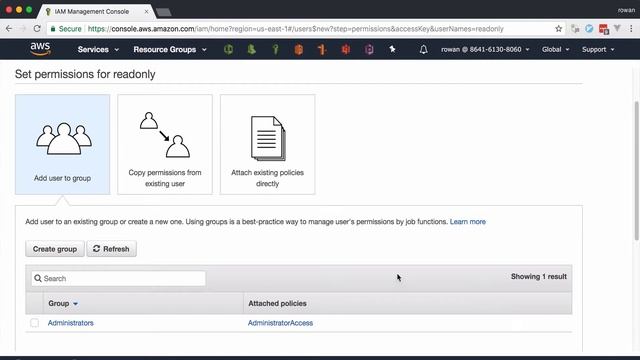The image size is (640, 360).
Task: Expand the Resource Groups dropdown
Action: 170,49
